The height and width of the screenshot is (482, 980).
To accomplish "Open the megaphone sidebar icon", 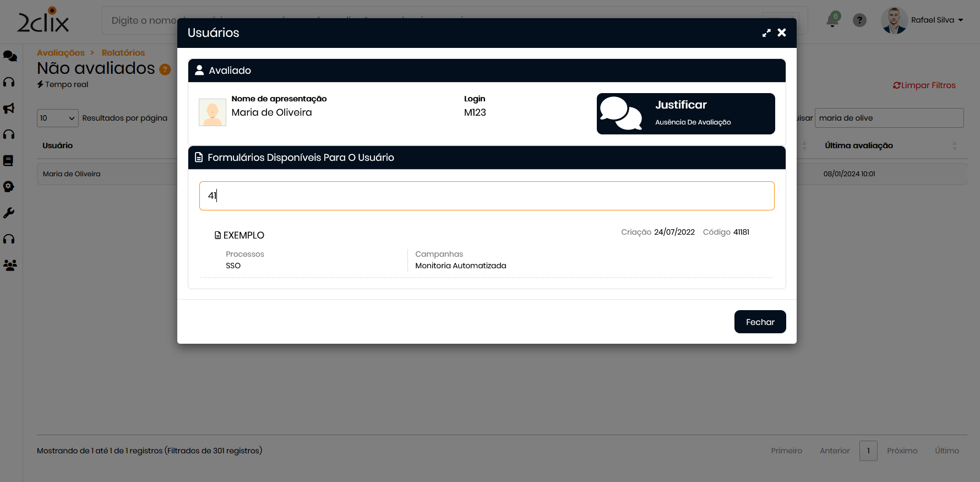I will (9, 109).
